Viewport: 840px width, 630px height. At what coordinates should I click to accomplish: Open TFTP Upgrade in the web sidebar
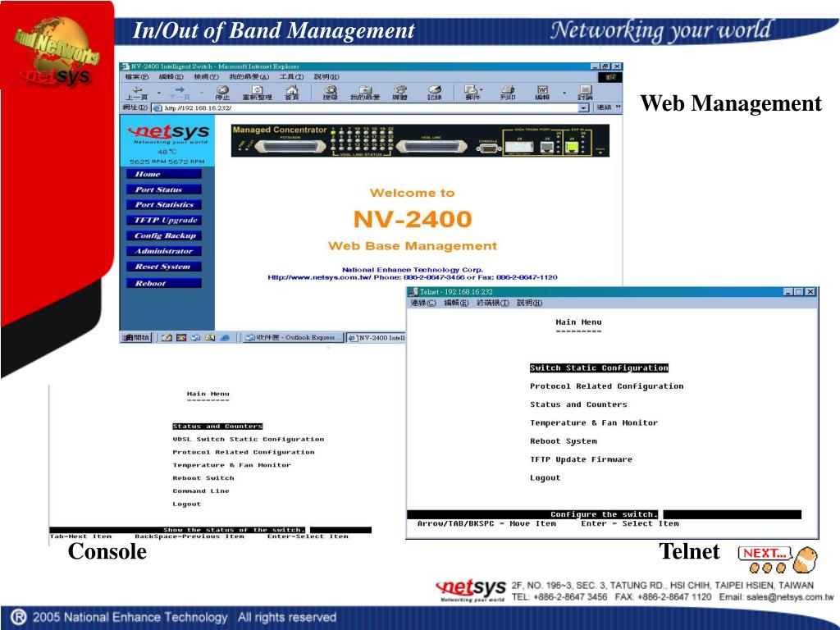(x=164, y=220)
